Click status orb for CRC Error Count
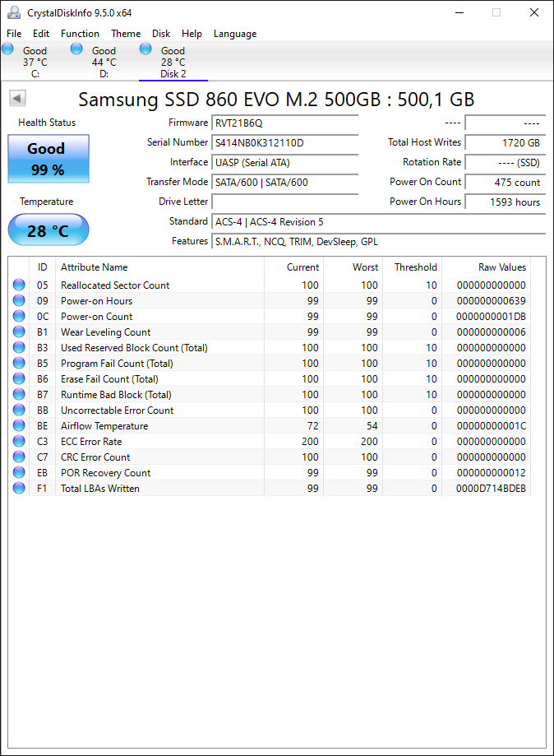This screenshot has width=554, height=756. pyautogui.click(x=19, y=457)
